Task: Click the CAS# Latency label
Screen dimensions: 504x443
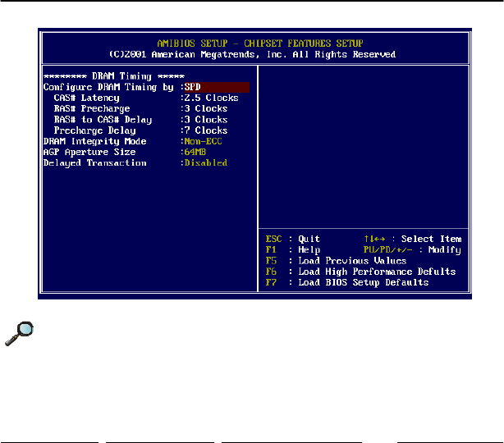Action: coord(86,98)
